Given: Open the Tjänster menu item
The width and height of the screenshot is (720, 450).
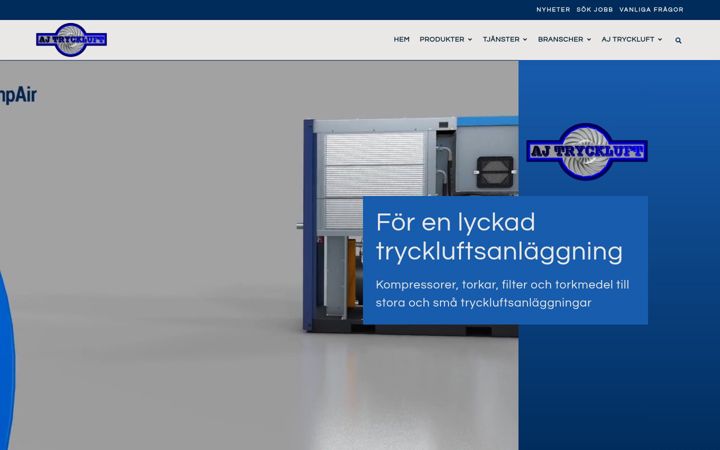Looking at the screenshot, I should (x=501, y=39).
